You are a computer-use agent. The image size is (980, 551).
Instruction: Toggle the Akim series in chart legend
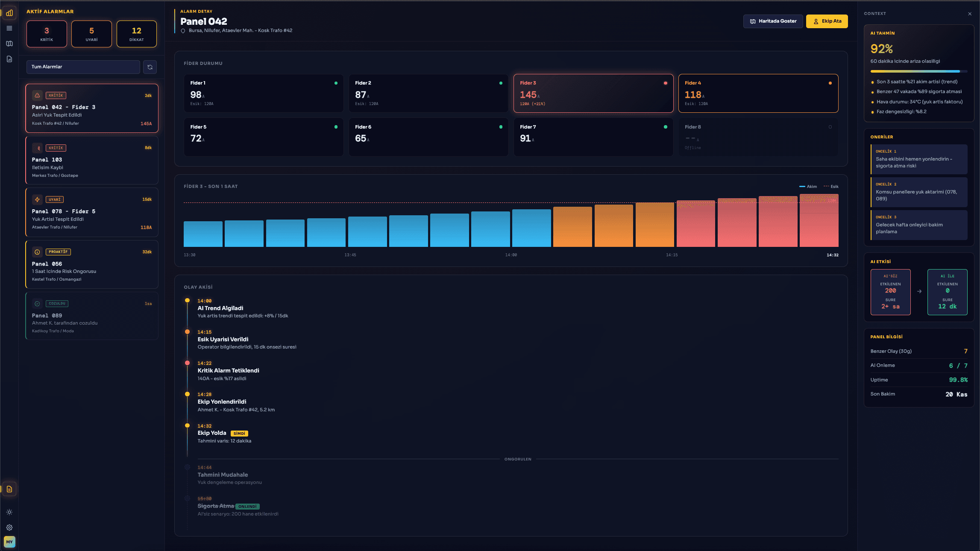[808, 186]
